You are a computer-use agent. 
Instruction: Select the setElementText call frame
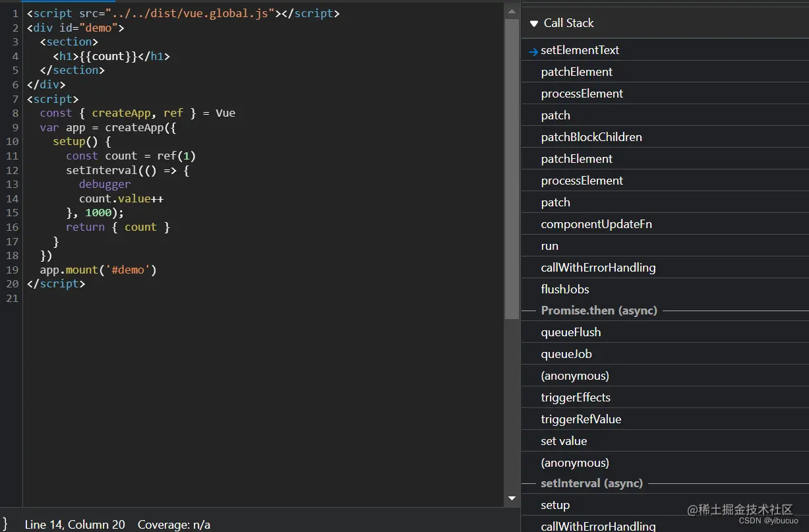click(665, 50)
